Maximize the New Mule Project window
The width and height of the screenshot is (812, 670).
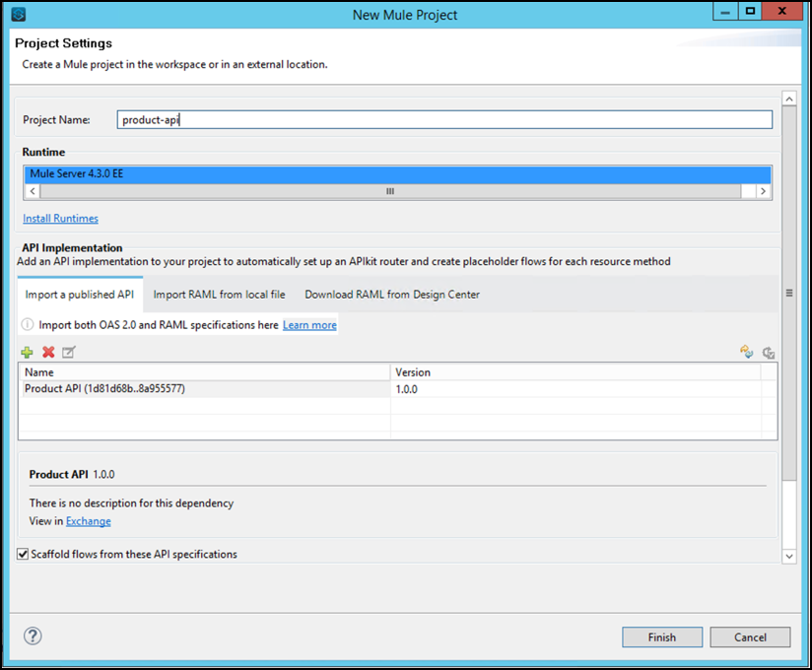pos(750,12)
